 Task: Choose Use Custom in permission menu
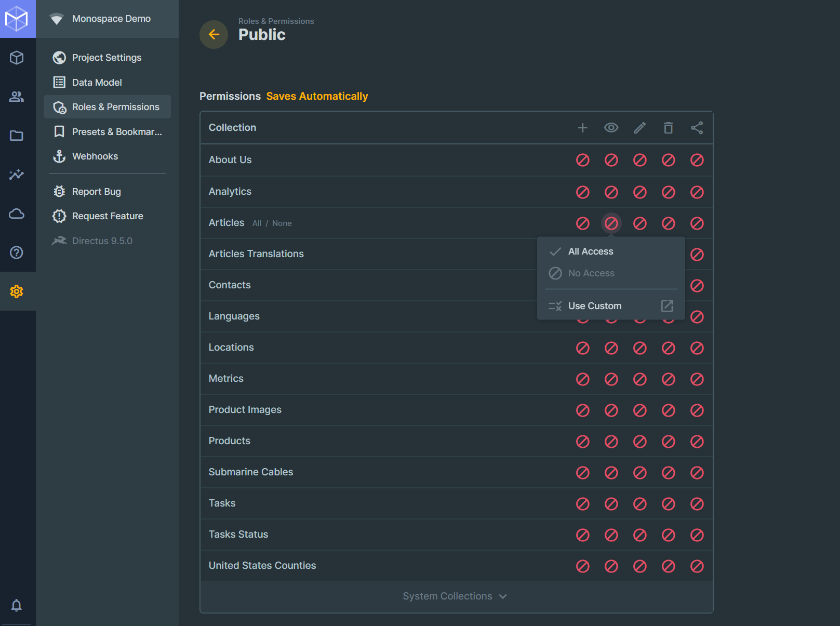[x=594, y=306]
